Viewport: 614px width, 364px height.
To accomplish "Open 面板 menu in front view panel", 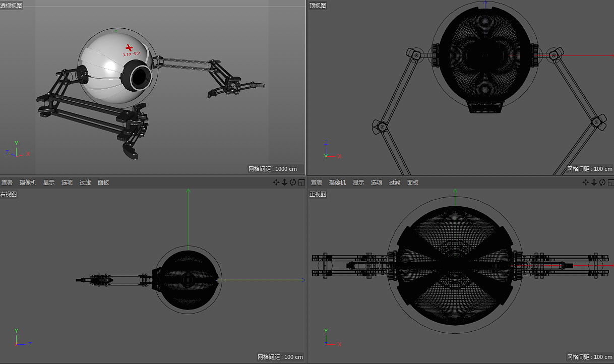I will pyautogui.click(x=413, y=183).
